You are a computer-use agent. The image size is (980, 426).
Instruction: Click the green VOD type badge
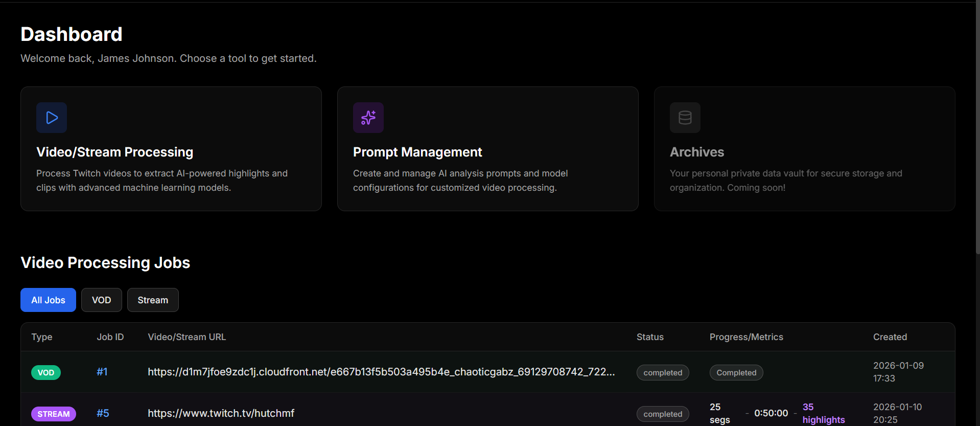[x=46, y=372]
